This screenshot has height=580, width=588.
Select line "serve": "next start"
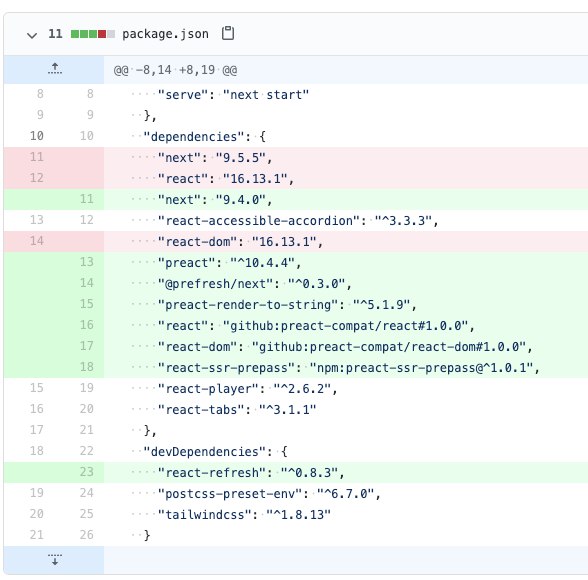coord(296,94)
